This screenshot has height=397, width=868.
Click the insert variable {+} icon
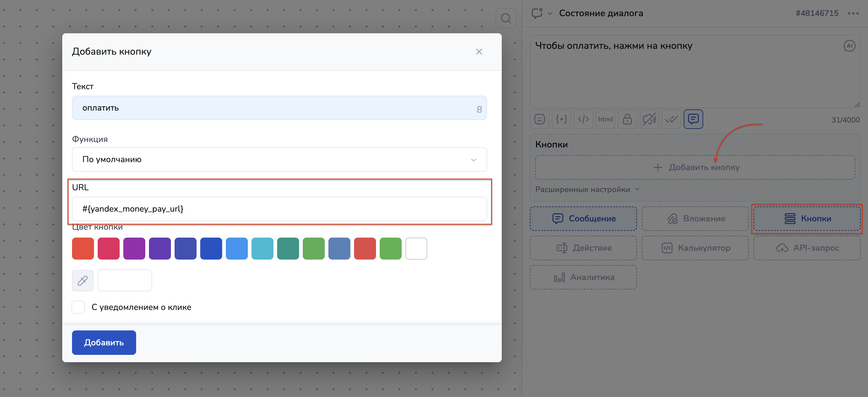tap(561, 119)
